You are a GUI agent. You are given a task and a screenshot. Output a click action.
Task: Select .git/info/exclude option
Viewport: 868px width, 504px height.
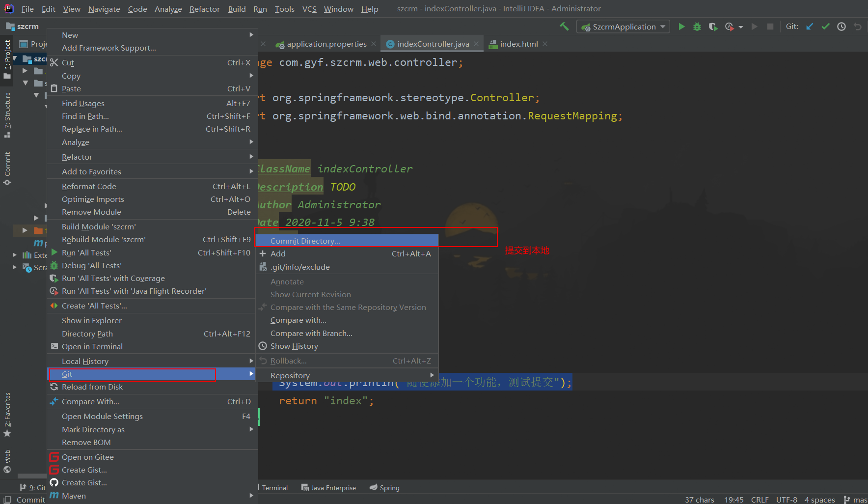(x=347, y=267)
